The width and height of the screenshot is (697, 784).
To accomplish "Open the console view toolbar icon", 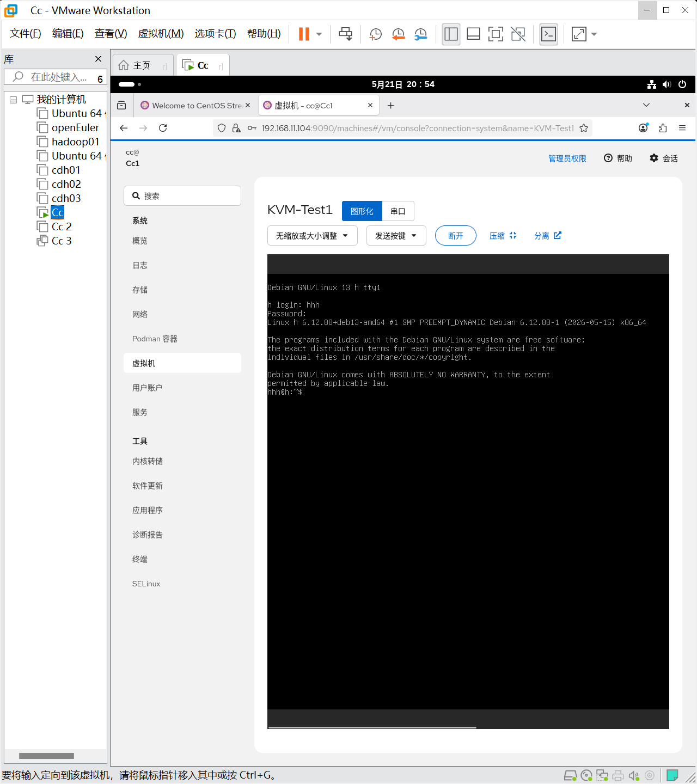I will [548, 34].
